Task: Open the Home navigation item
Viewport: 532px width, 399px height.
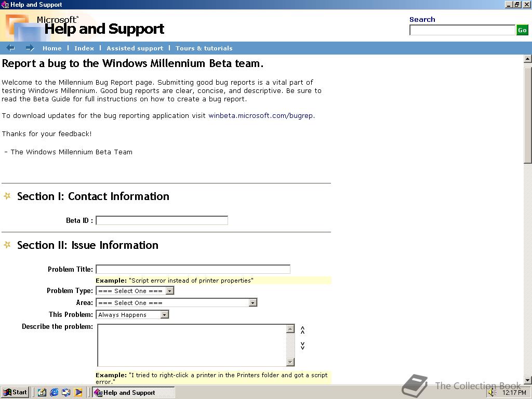Action: [52, 48]
